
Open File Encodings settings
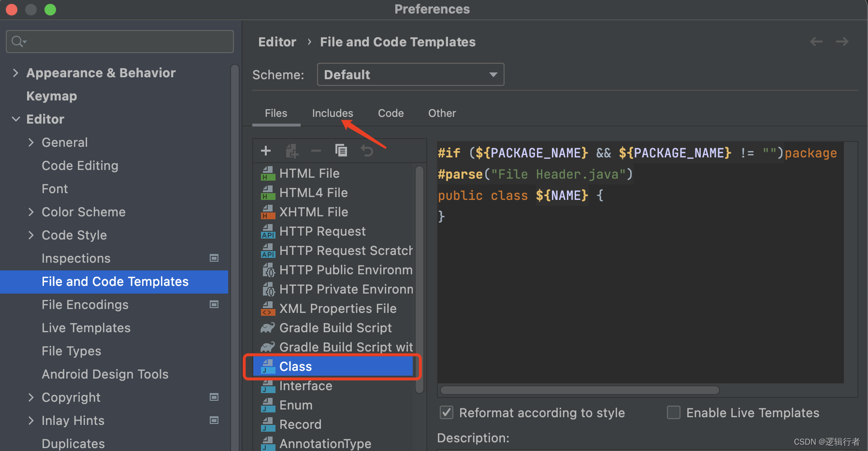click(x=85, y=305)
